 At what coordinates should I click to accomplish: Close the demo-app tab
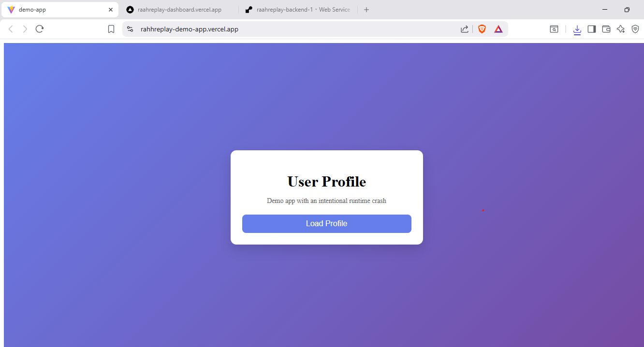coord(111,10)
